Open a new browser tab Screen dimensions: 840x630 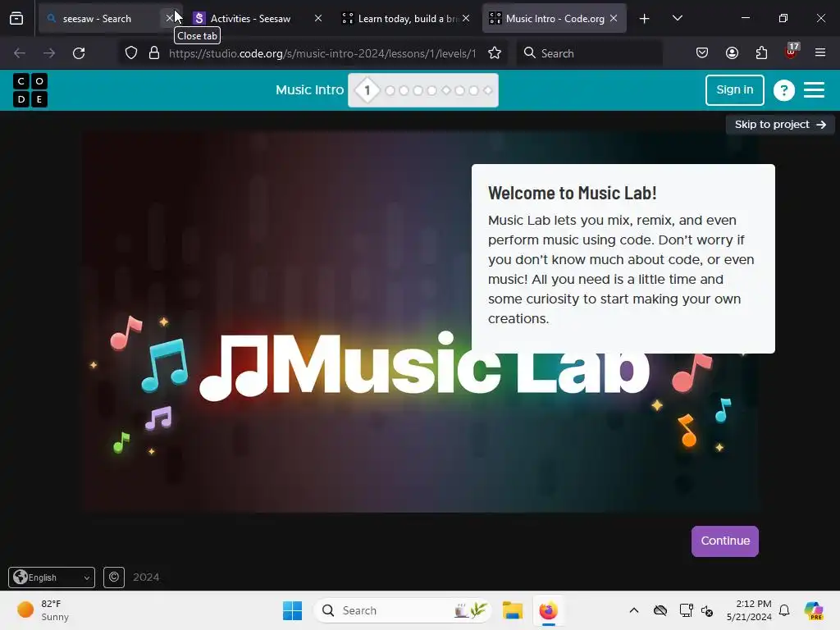(x=645, y=19)
